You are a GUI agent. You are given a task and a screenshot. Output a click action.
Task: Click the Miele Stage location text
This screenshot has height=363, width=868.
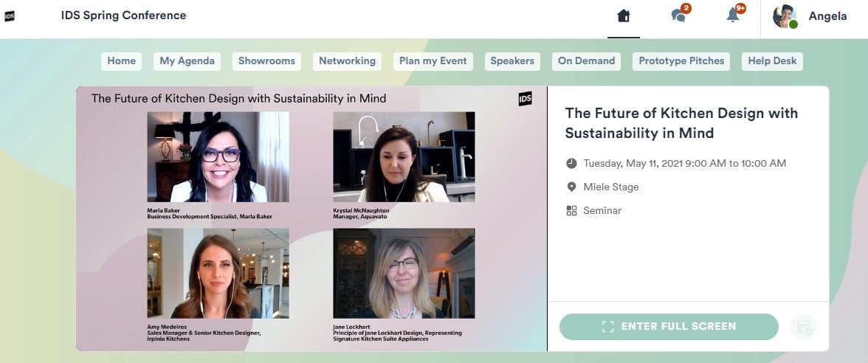[611, 187]
